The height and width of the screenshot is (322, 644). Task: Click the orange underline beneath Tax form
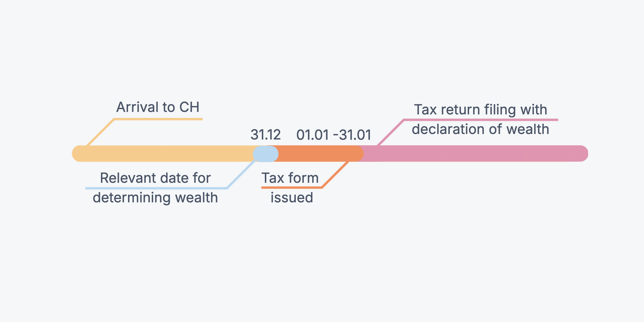pos(291,188)
